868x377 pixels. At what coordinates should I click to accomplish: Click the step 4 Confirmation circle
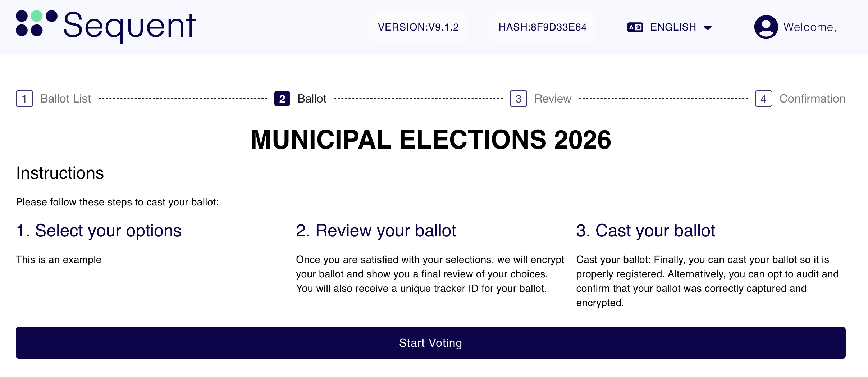point(763,98)
